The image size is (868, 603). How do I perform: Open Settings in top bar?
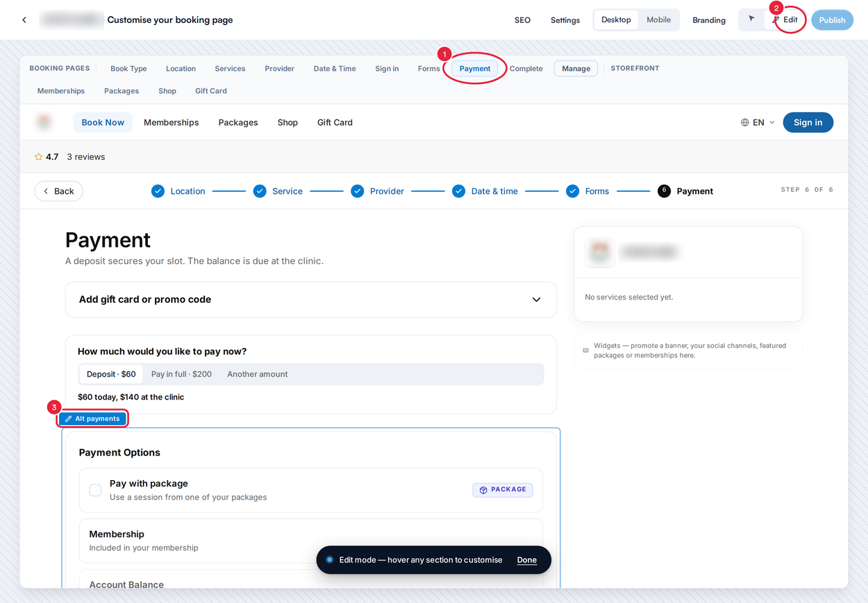565,20
